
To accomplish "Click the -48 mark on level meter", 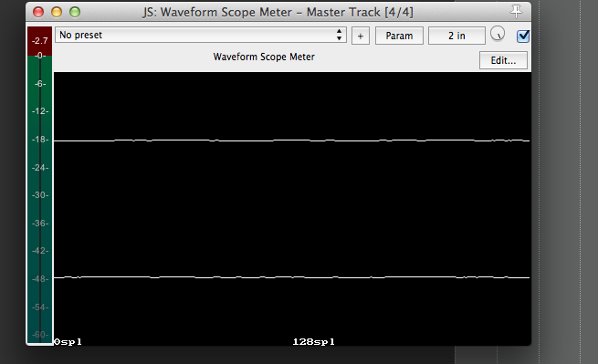I will pos(40,279).
